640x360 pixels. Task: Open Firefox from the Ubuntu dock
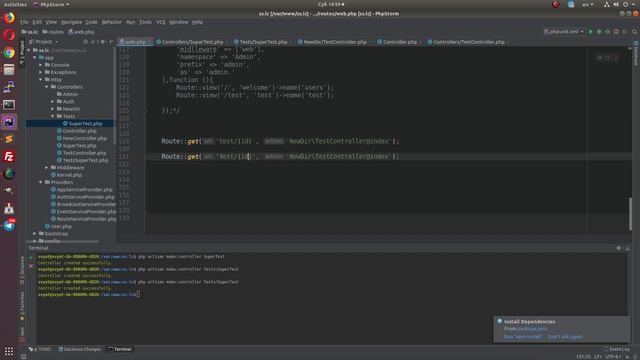[x=9, y=18]
